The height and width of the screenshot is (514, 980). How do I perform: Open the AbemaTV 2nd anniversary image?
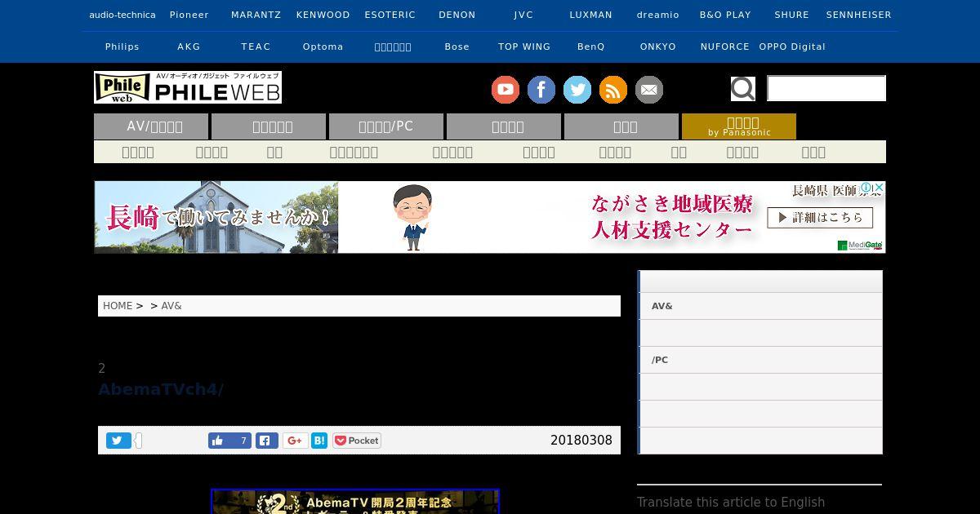point(355,501)
